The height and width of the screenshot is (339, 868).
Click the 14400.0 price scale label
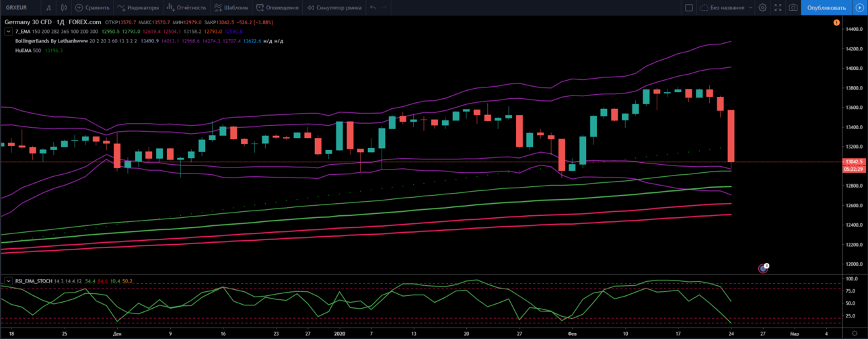click(x=855, y=30)
